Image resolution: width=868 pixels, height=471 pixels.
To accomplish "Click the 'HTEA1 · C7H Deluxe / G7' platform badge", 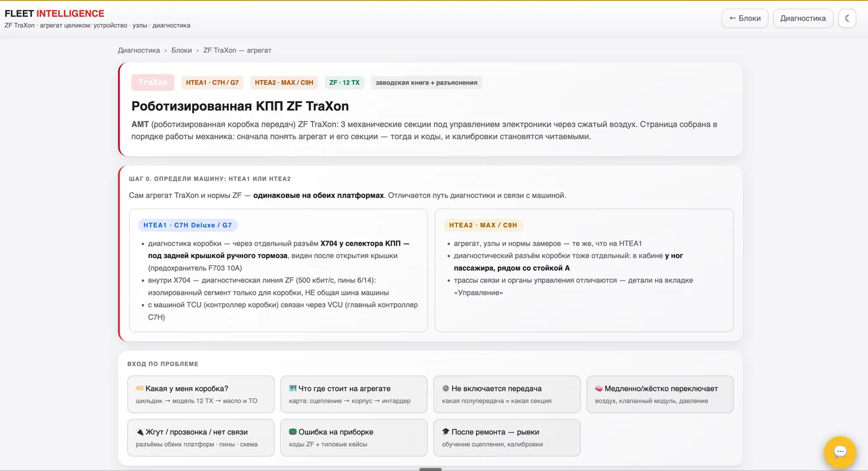I will point(188,225).
